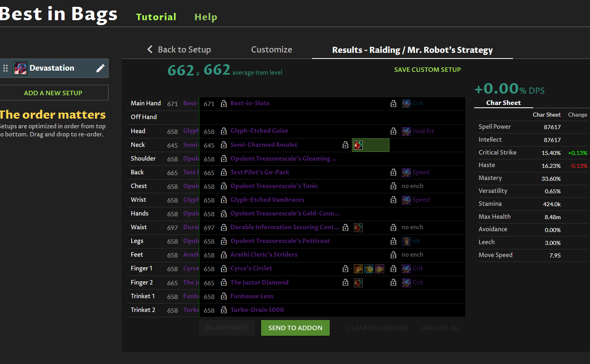Toggle the item lock for Funhouse Lens
This screenshot has width=590, height=364.
tap(224, 297)
